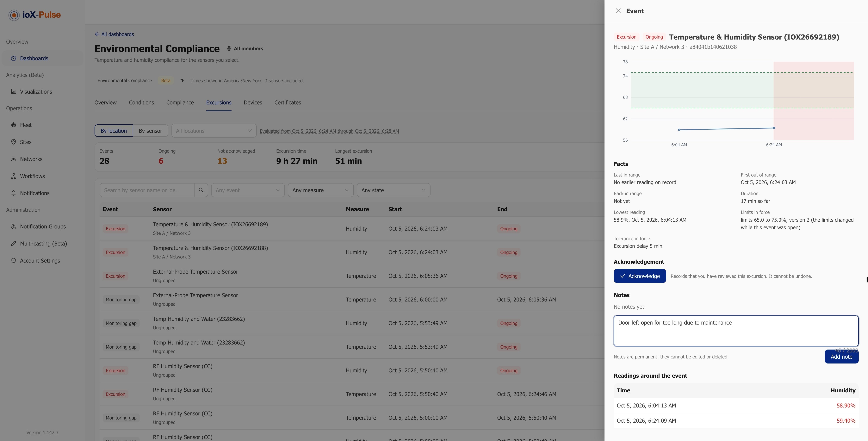868x441 pixels.
Task: Open the Any measure filter dropdown
Action: tap(320, 190)
